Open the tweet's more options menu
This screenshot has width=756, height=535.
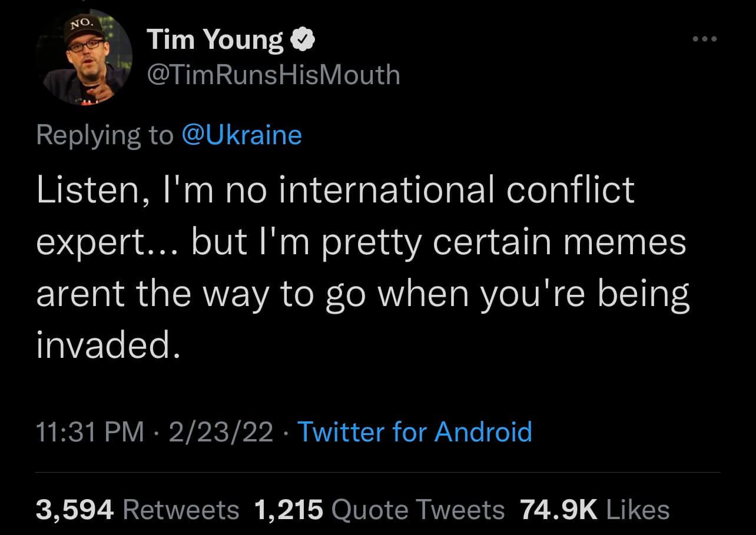705,39
